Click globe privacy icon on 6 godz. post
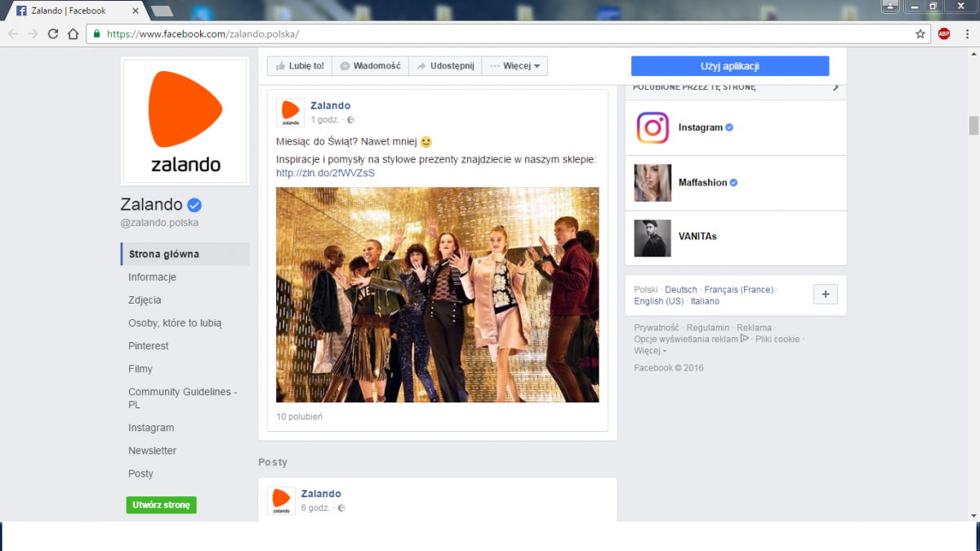The image size is (980, 551). point(341,508)
